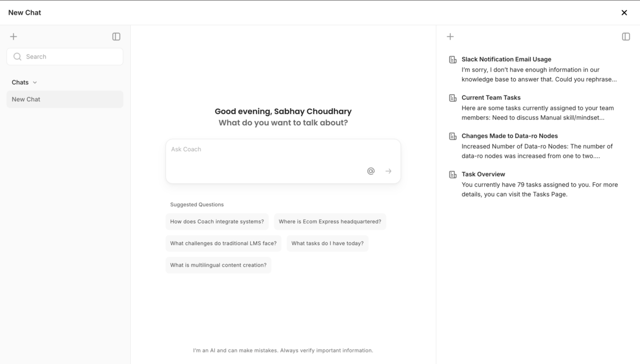Pick "What is multilingual content creation?" suggestion
The image size is (640, 364).
pyautogui.click(x=218, y=265)
